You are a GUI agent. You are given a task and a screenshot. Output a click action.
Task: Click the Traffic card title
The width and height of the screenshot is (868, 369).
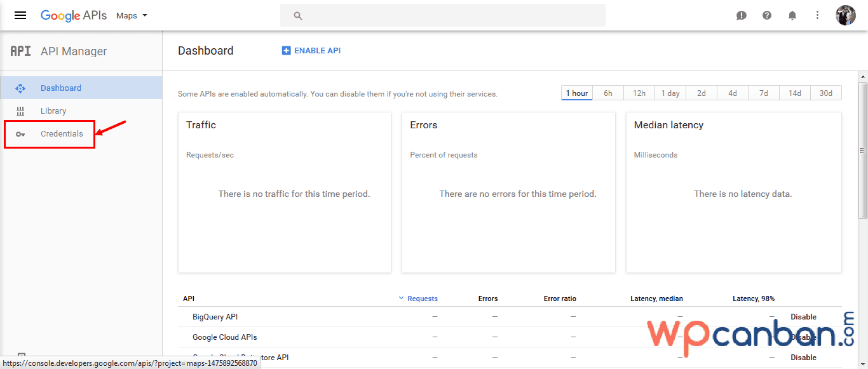(x=201, y=125)
